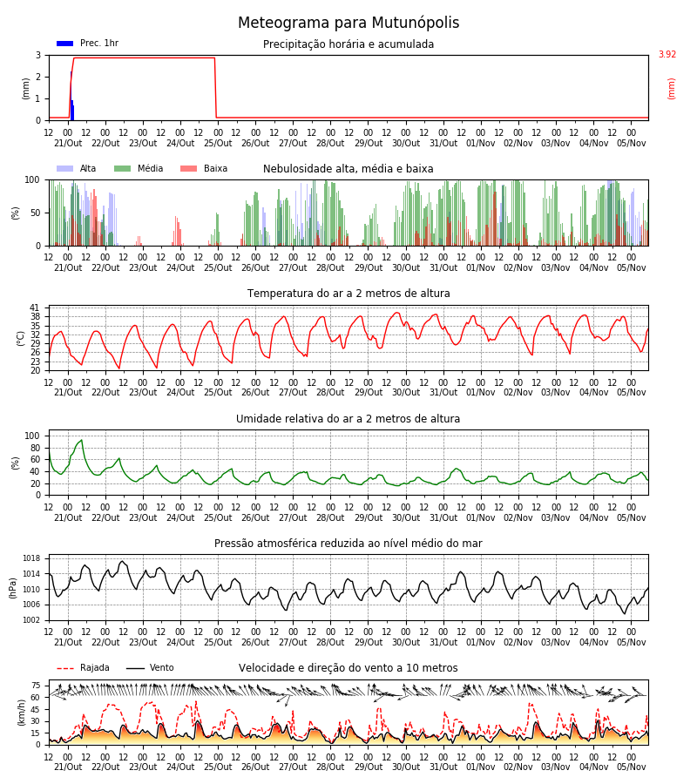Click the black Vento legend line
This screenshot has width=697, height=784.
[x=135, y=668]
